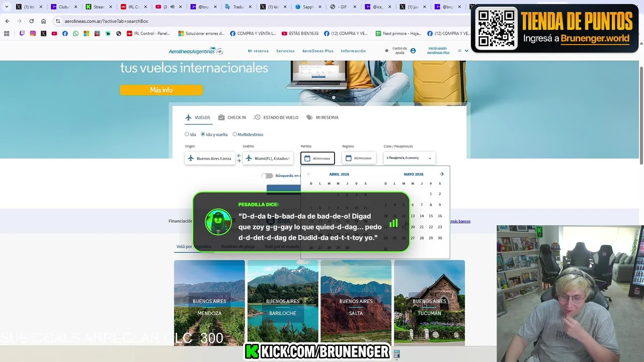Open Mi reserva in the top navigation
Screen dimensions: 644x362
click(x=258, y=51)
